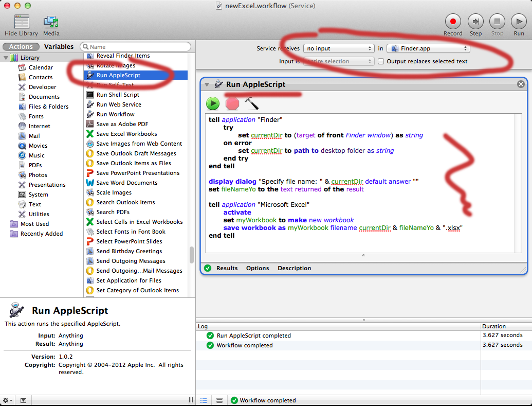Select Save Outlook Draft Messages action
The image size is (532, 406).
(x=135, y=153)
